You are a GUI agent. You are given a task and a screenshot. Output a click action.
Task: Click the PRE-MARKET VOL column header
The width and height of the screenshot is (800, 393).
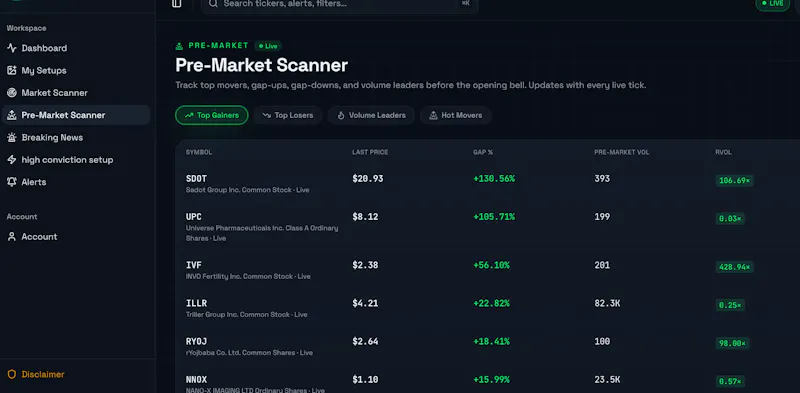click(621, 153)
